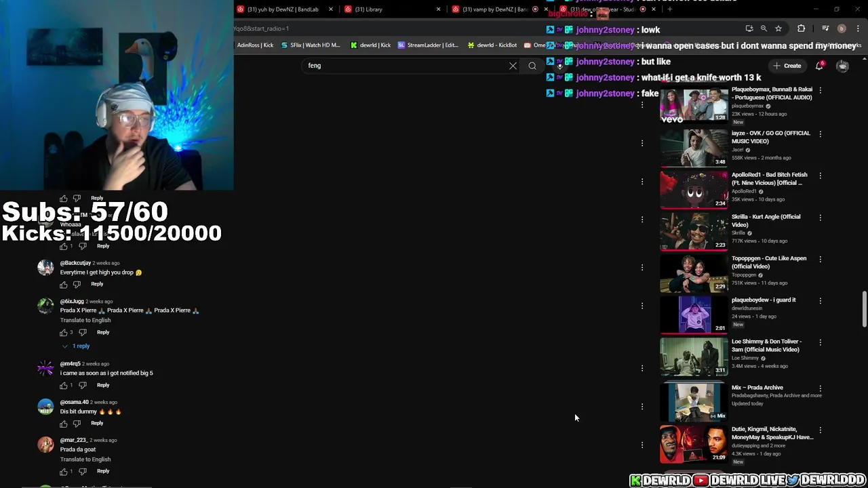Image resolution: width=868 pixels, height=488 pixels.
Task: Open options for 'ApolloRed1 - Bad Bitch Fetish' video
Action: 821,176
